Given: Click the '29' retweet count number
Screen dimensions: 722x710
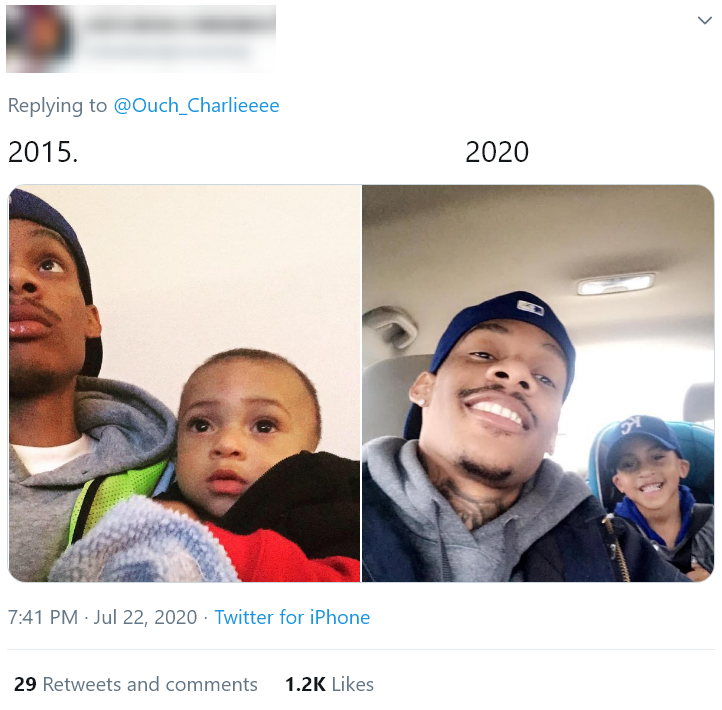Looking at the screenshot, I should [x=25, y=684].
